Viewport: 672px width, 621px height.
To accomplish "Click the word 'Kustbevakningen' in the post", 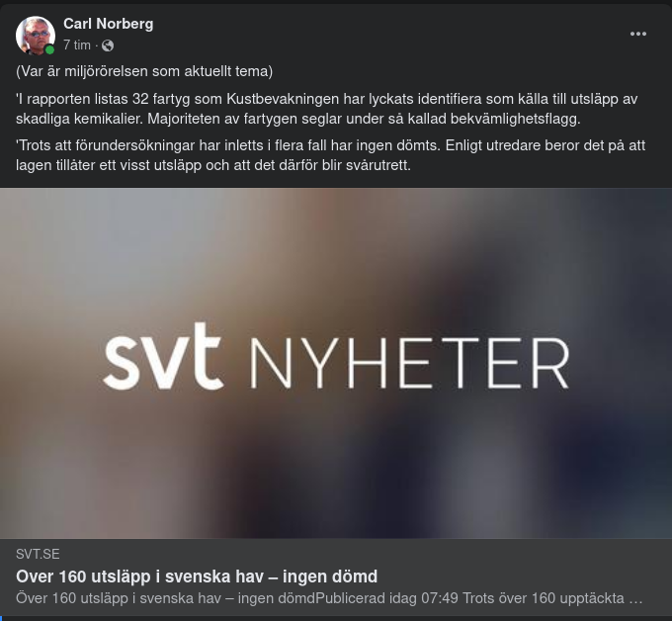I will coord(283,99).
